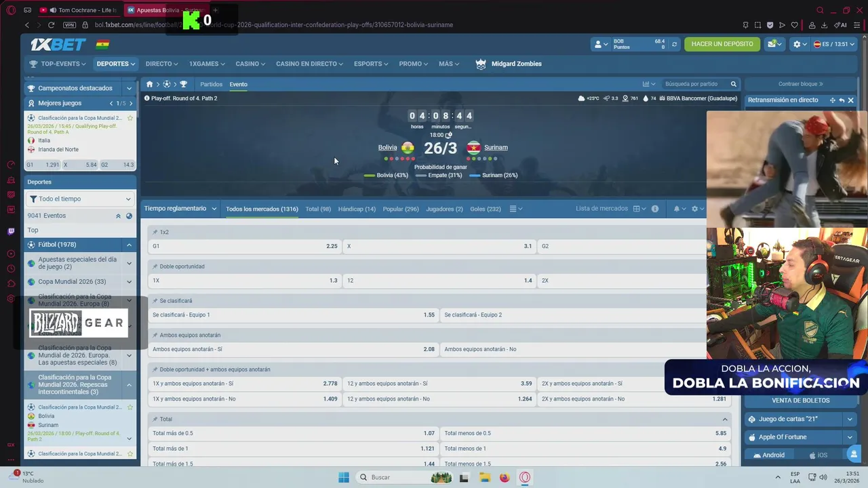Screen dimensions: 868x488
Task: Open the CASINO EN DIRECTO menu
Action: click(x=309, y=64)
